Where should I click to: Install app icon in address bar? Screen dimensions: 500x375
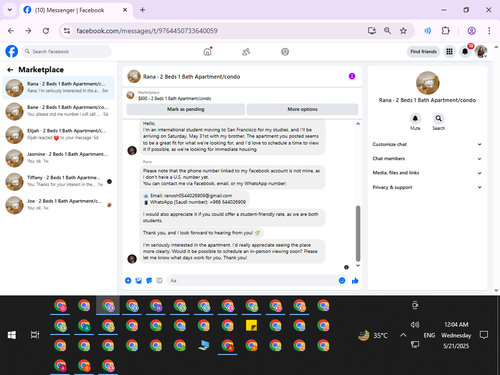tap(372, 31)
